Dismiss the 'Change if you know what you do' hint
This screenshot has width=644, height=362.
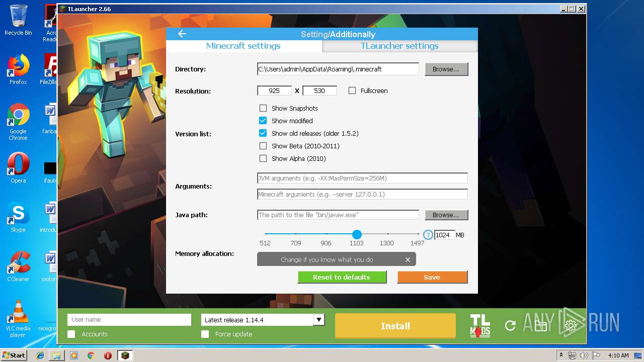pos(408,259)
